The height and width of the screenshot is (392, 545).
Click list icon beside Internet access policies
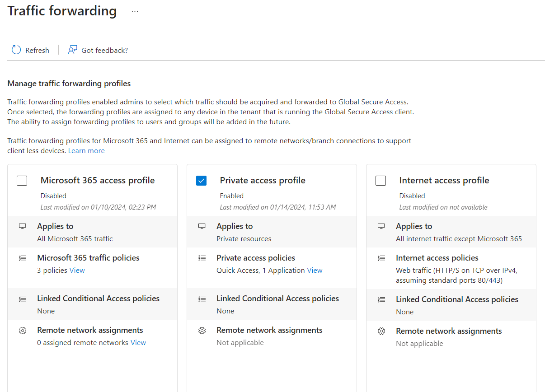pyautogui.click(x=381, y=258)
